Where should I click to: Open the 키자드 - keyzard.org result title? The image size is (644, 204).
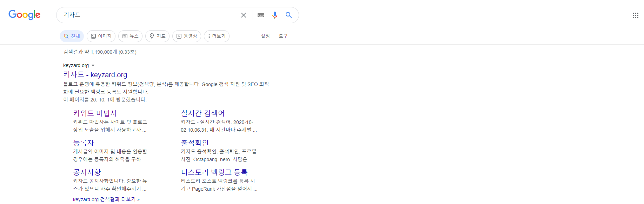95,74
